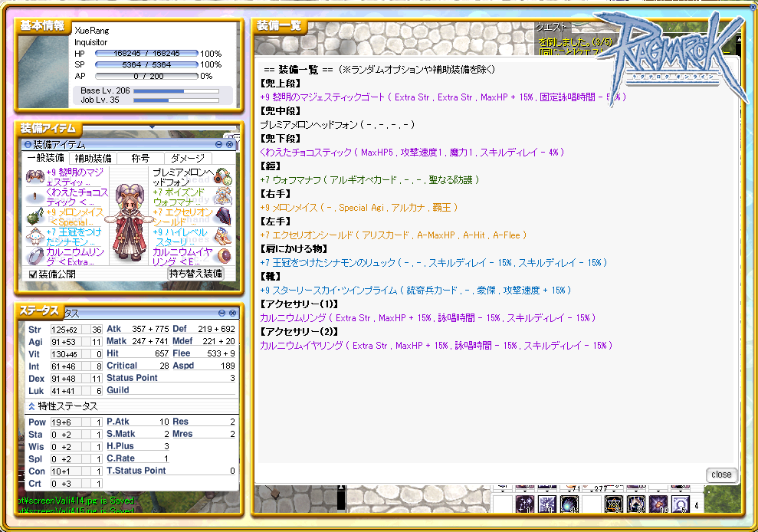Click the AP gauge bar
Image resolution: width=758 pixels, height=532 pixels.
pyautogui.click(x=146, y=76)
